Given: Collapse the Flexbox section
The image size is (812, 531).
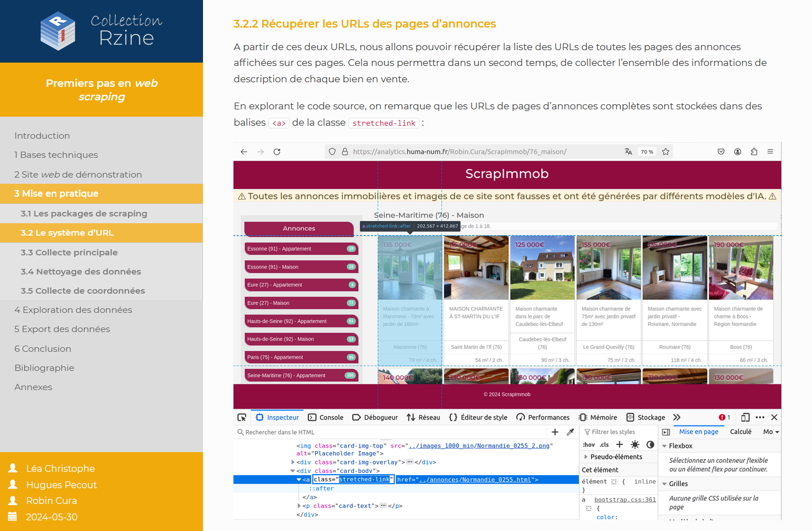Looking at the screenshot, I should 665,446.
